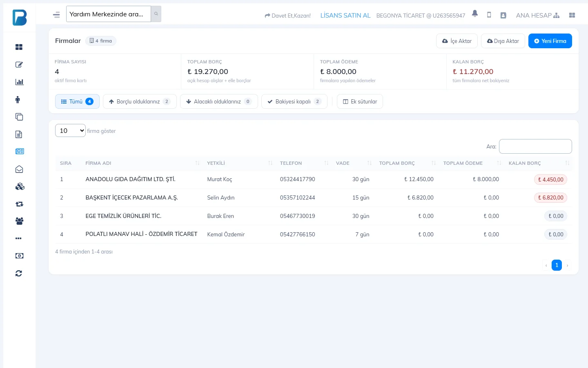
Task: Open the three dots icon in sidebar
Action: 18,238
